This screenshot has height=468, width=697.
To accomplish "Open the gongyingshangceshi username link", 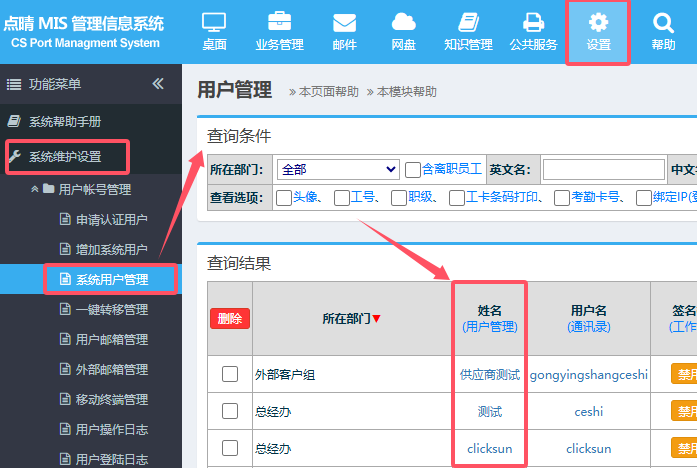I will 588,375.
